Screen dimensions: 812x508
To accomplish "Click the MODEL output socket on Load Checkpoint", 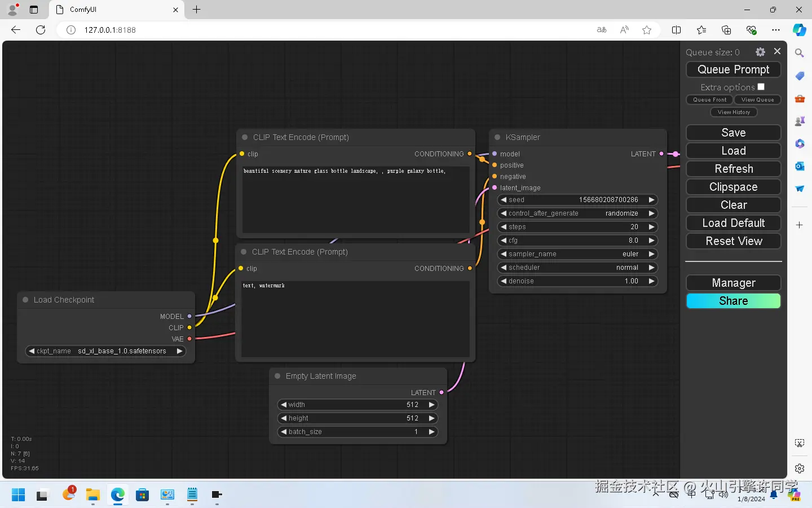I will [189, 316].
